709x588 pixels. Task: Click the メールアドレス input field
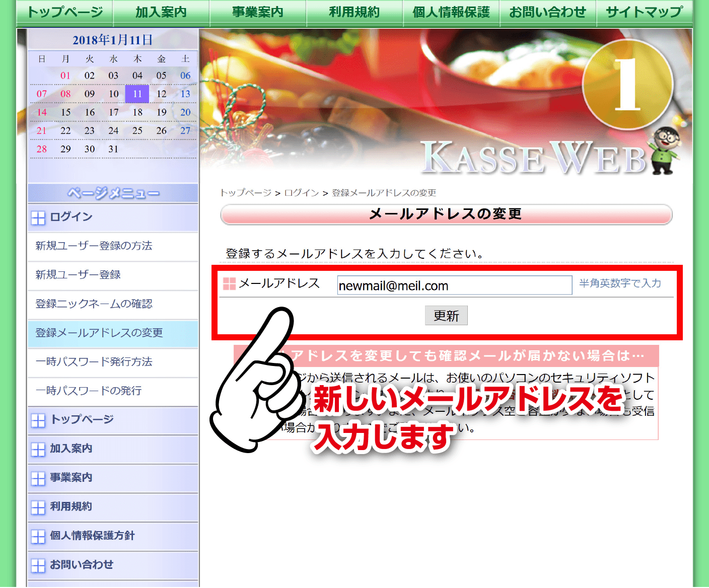455,285
